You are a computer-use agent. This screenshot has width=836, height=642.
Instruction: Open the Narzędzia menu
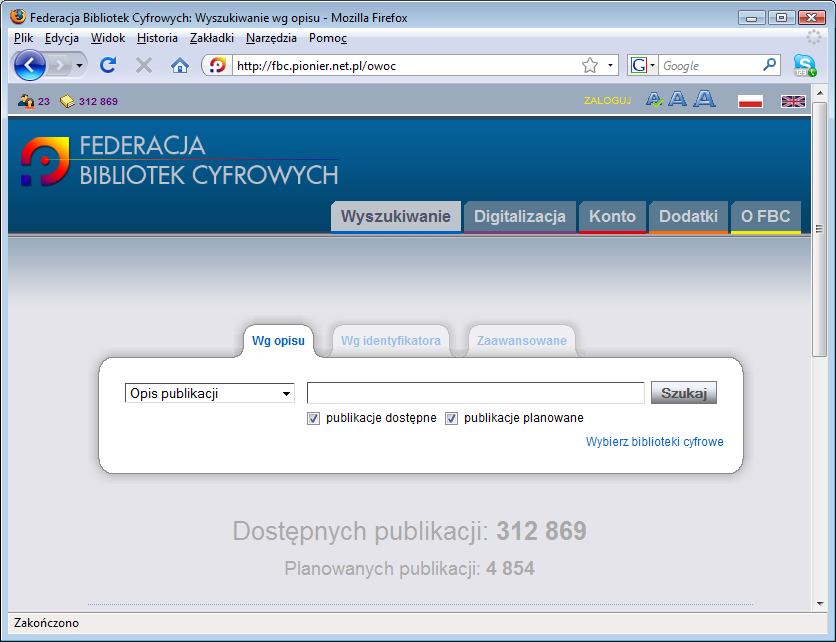271,38
